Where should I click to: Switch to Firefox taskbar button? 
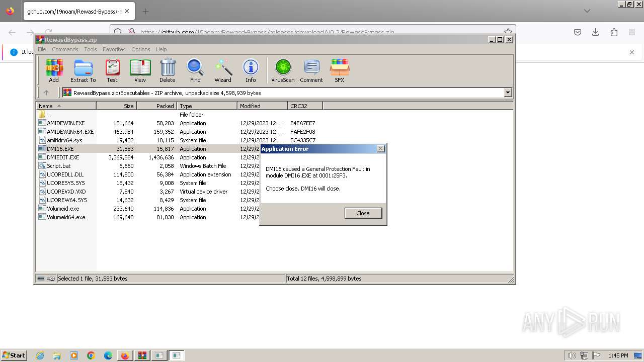[x=125, y=355]
